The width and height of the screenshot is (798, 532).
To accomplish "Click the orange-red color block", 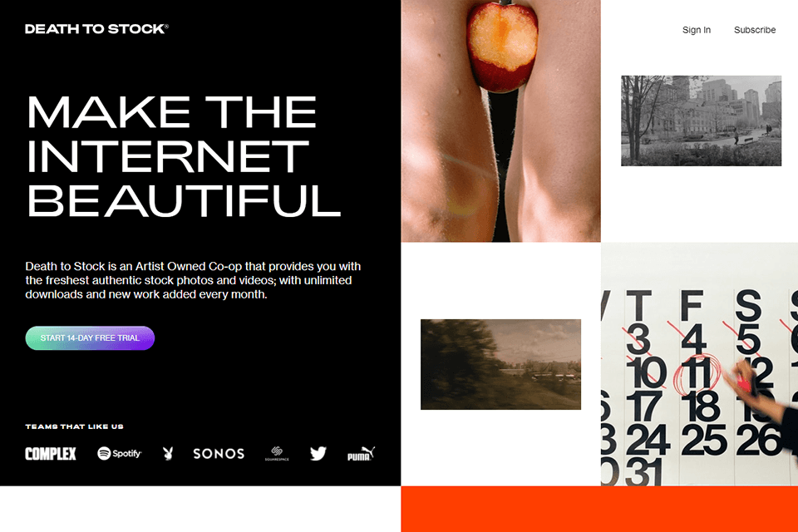I will click(599, 509).
